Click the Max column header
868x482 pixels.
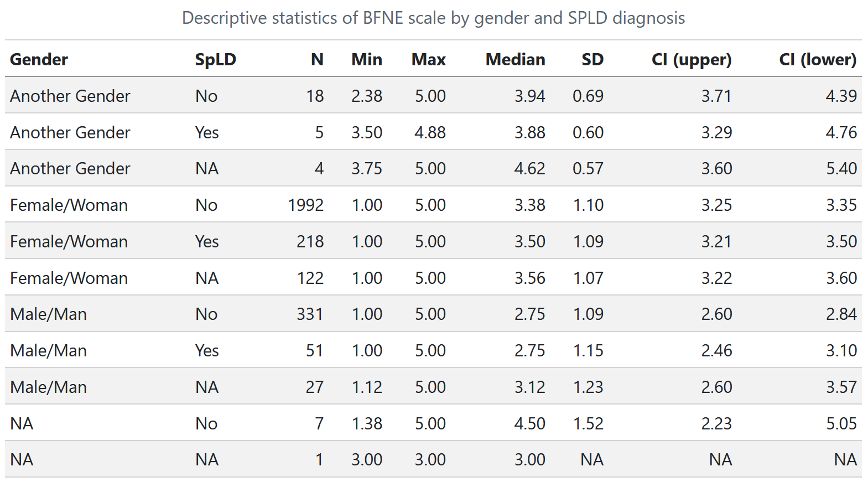429,59
